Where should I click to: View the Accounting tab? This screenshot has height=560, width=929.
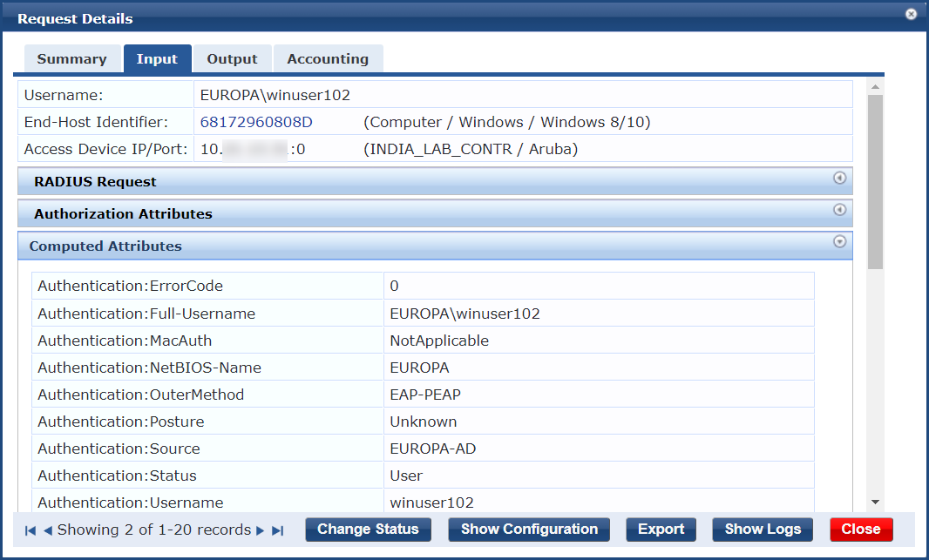pyautogui.click(x=329, y=58)
